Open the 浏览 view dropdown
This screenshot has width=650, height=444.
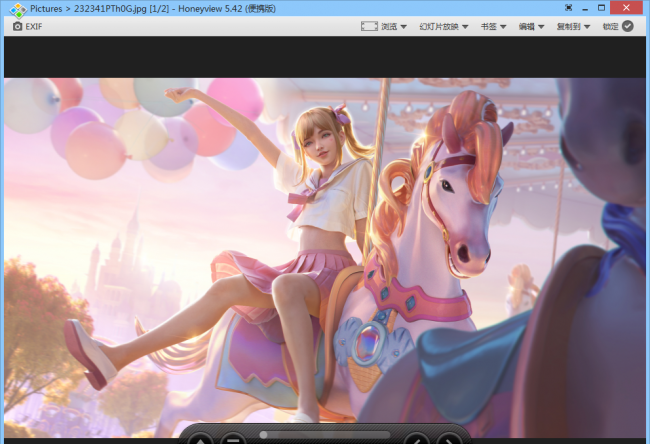[x=384, y=27]
